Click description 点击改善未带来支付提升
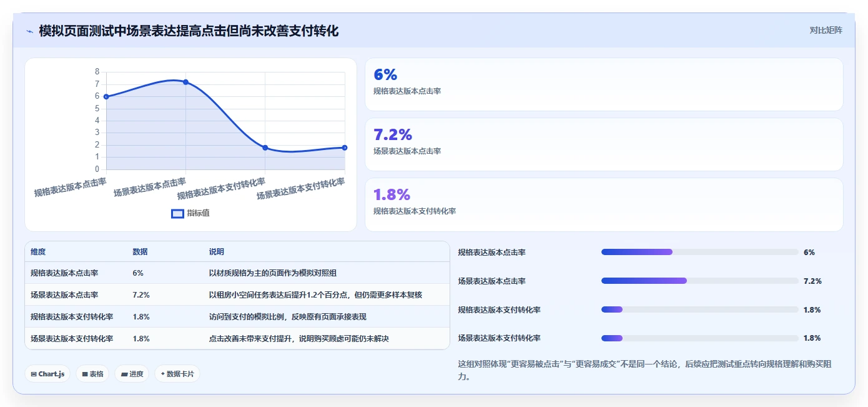The height and width of the screenshot is (407, 868). coord(298,339)
